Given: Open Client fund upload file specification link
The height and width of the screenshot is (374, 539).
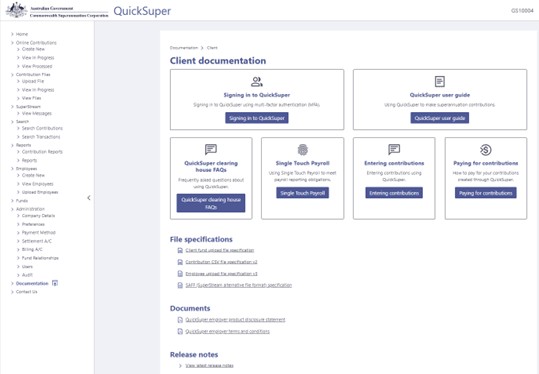Looking at the screenshot, I should (220, 250).
